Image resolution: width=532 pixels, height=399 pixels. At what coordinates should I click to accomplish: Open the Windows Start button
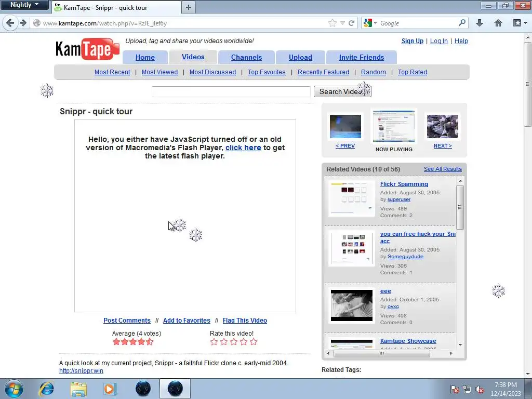coord(14,389)
